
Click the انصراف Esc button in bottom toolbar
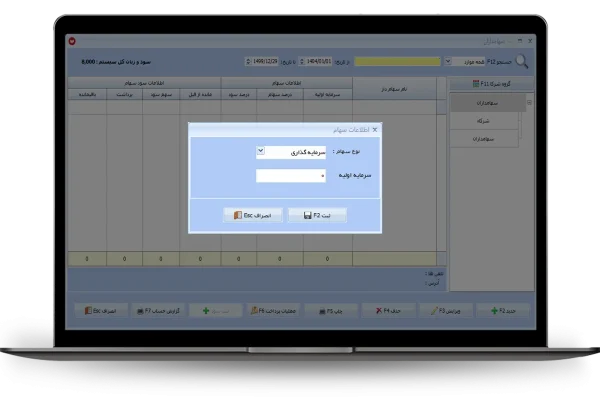click(102, 311)
